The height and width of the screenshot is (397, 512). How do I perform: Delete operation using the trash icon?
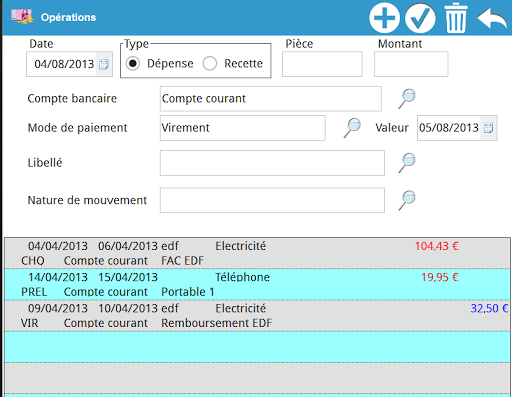456,18
